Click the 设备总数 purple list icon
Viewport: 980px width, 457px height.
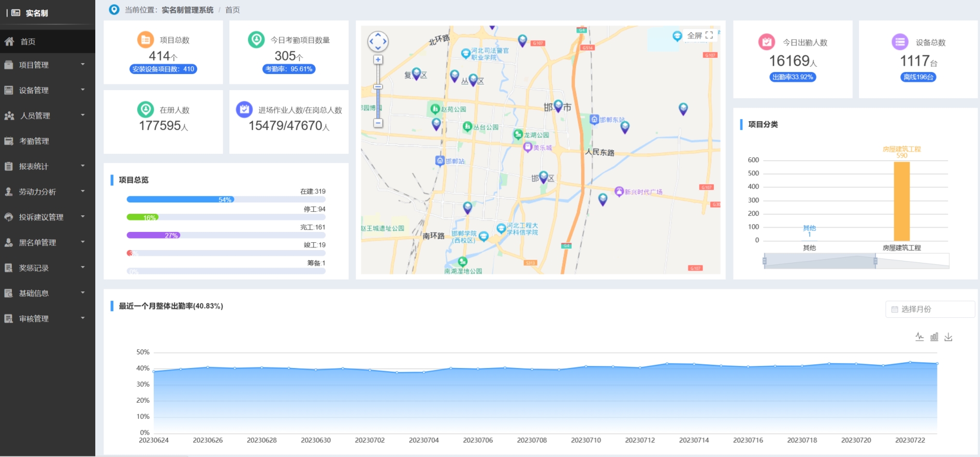pos(900,42)
